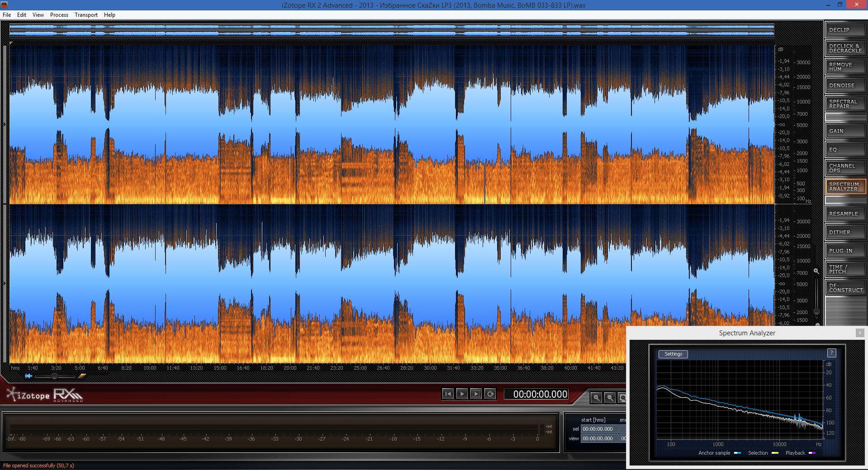The width and height of the screenshot is (868, 470).
Task: Click the 'File opened successfully (50,7 s)' status text
Action: pos(38,465)
